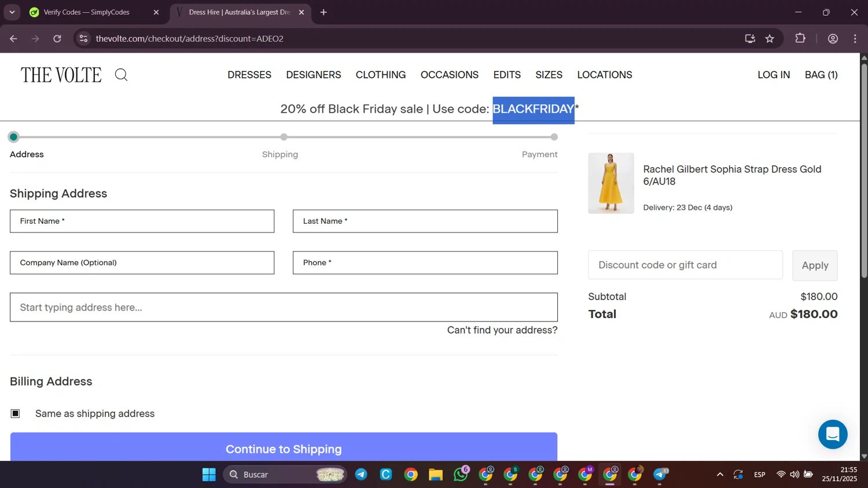
Task: Open WhatsApp from the taskbar
Action: click(x=461, y=475)
